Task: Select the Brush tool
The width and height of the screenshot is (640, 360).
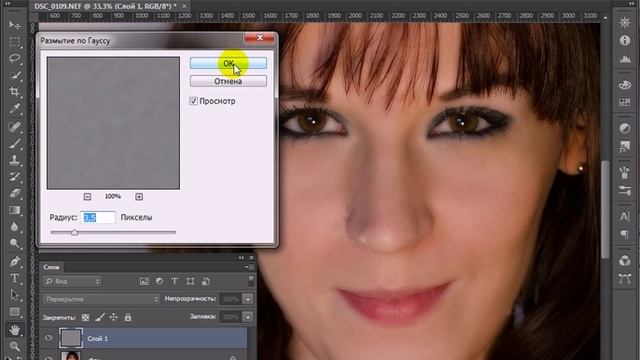Action: pyautogui.click(x=14, y=144)
